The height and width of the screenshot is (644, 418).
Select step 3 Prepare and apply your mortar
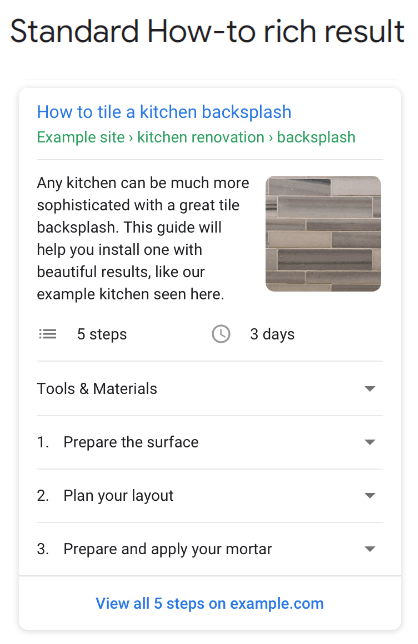click(x=154, y=550)
